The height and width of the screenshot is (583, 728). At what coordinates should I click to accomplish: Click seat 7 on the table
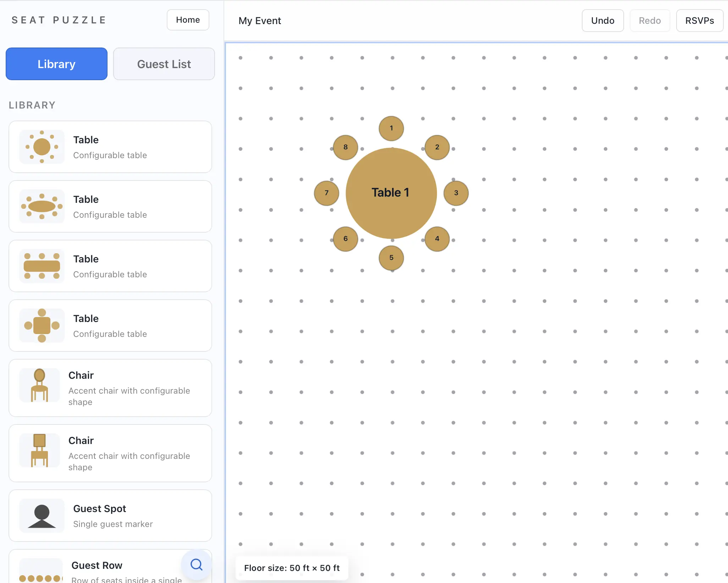click(x=326, y=193)
